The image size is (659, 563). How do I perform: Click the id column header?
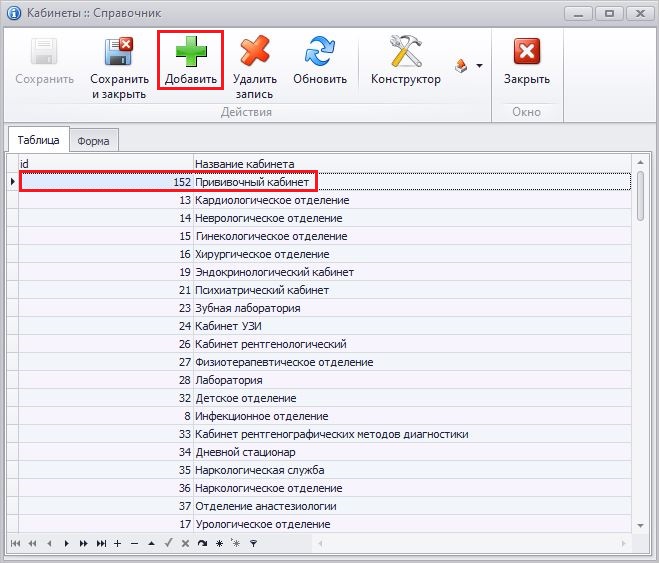pos(105,163)
